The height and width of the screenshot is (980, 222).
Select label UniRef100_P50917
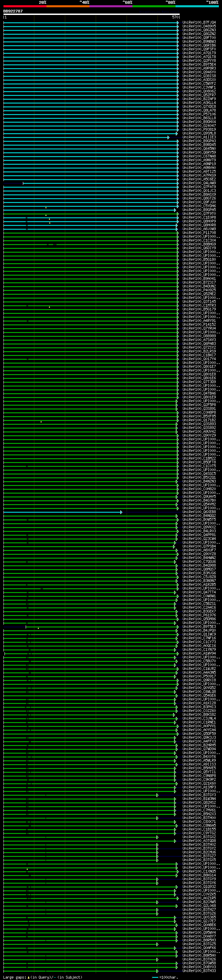199,677
